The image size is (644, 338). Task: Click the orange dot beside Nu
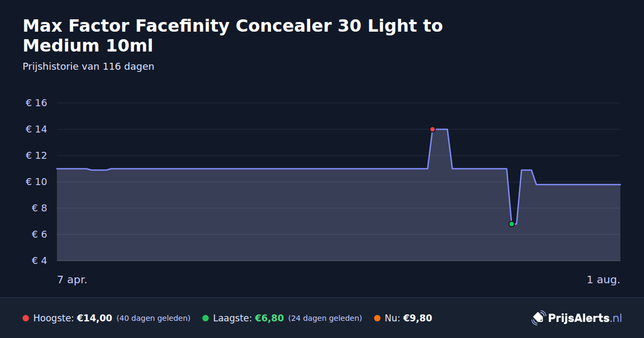pos(377,318)
